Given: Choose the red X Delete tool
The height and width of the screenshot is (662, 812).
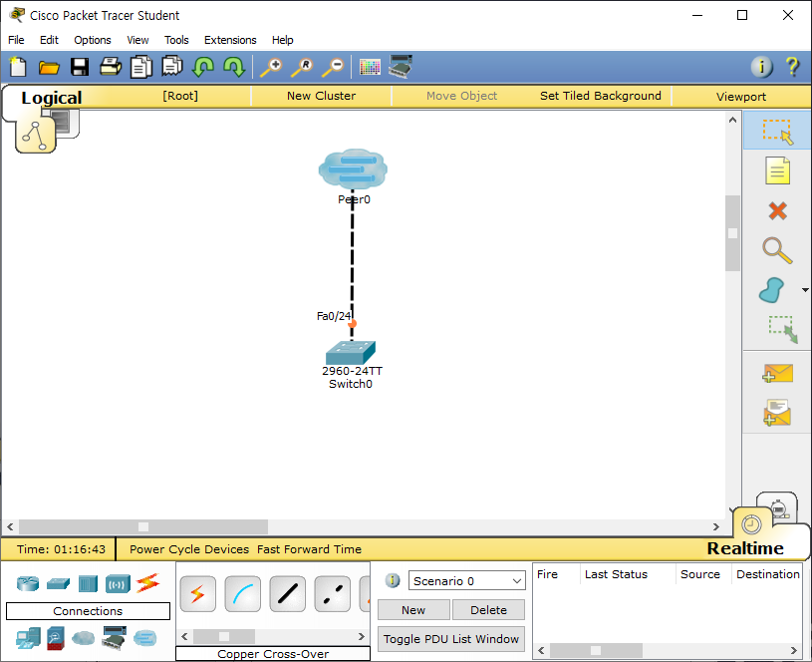Looking at the screenshot, I should 777,211.
